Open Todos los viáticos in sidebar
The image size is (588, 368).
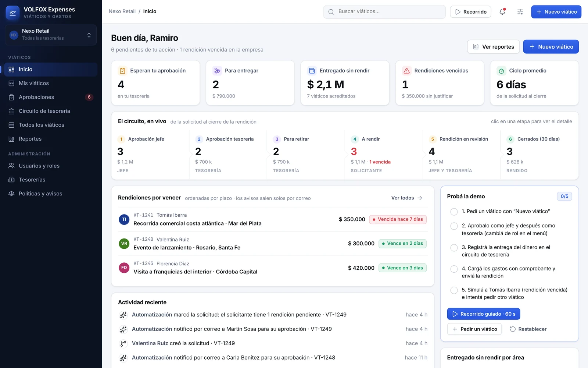click(x=51, y=125)
